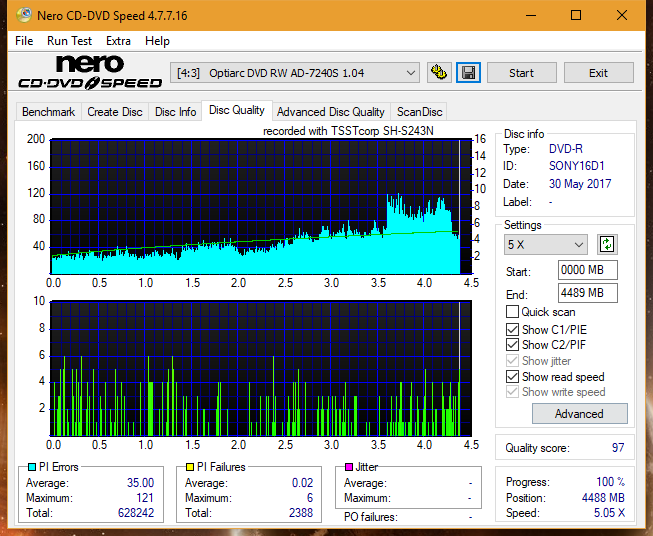Open the Run Test menu

[69, 41]
